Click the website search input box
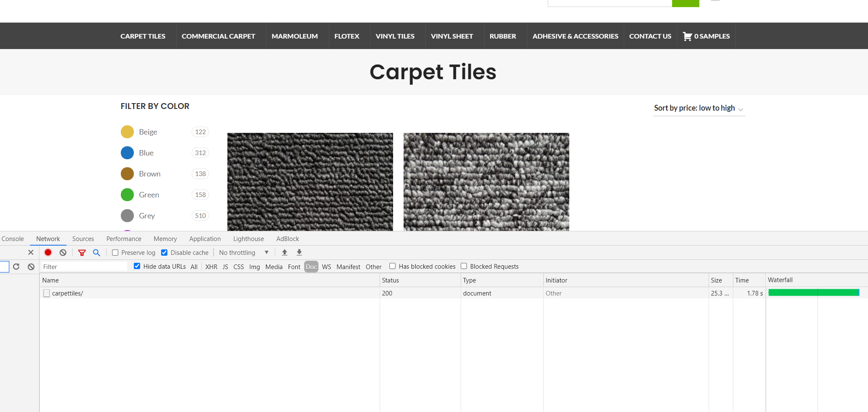 click(610, 3)
